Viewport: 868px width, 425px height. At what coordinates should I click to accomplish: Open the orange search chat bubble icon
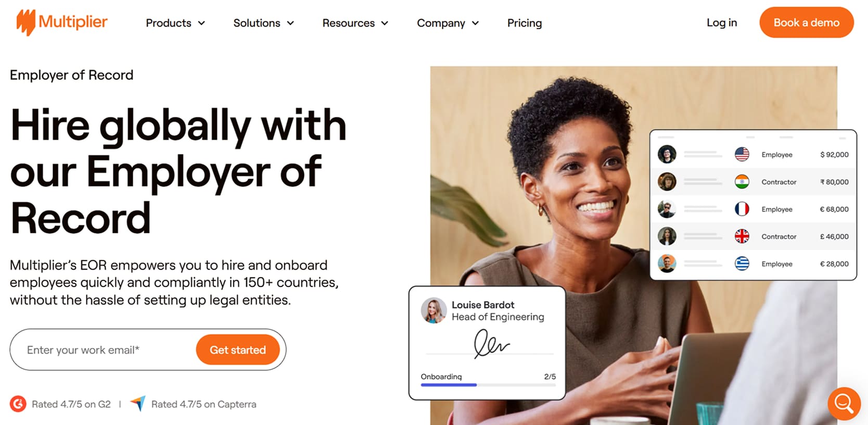tap(844, 403)
